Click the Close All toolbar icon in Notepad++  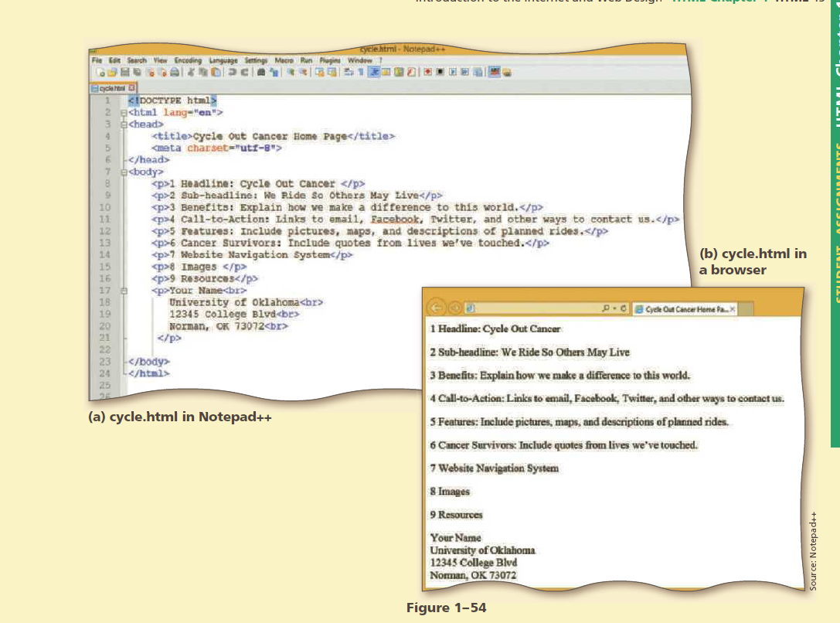(x=163, y=72)
